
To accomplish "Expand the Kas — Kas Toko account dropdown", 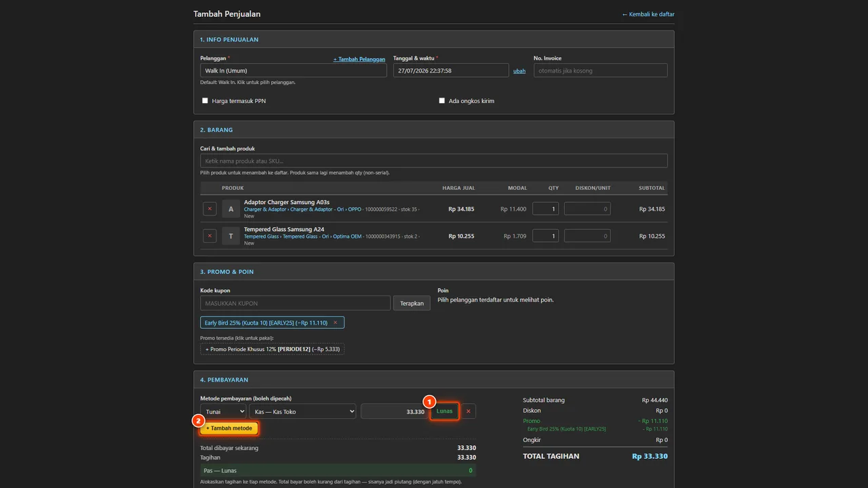I will [302, 411].
